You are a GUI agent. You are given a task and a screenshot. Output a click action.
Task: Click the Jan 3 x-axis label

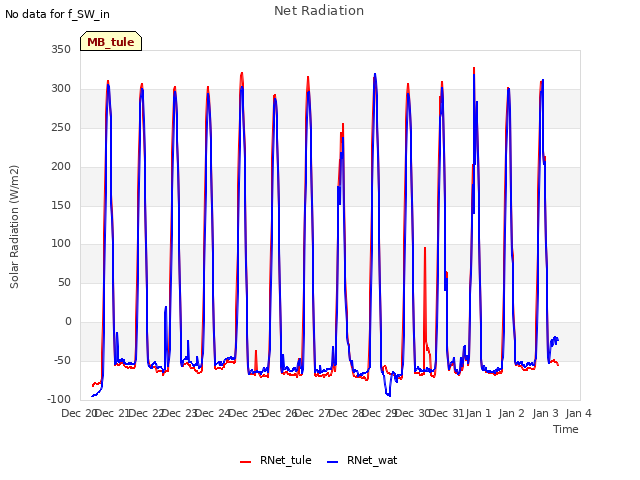coord(545,413)
